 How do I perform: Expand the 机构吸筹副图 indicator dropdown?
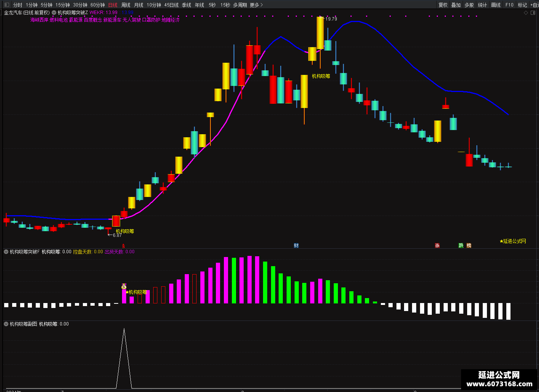(x=6, y=324)
